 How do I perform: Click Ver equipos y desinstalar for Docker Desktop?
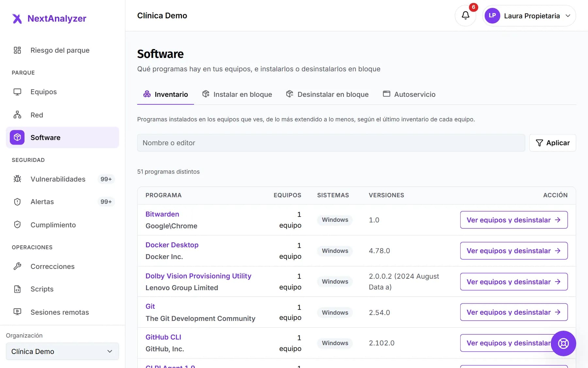point(514,251)
